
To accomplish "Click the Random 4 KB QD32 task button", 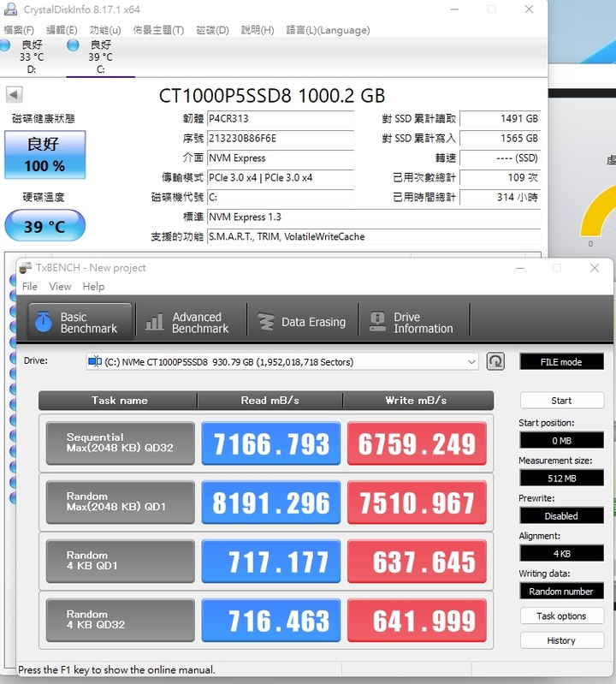I will 120,620.
